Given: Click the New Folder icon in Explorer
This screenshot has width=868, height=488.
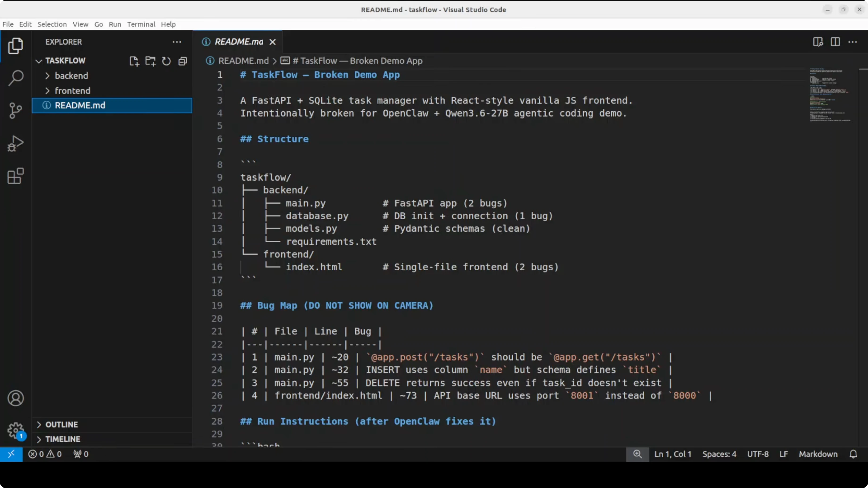Looking at the screenshot, I should coord(150,61).
